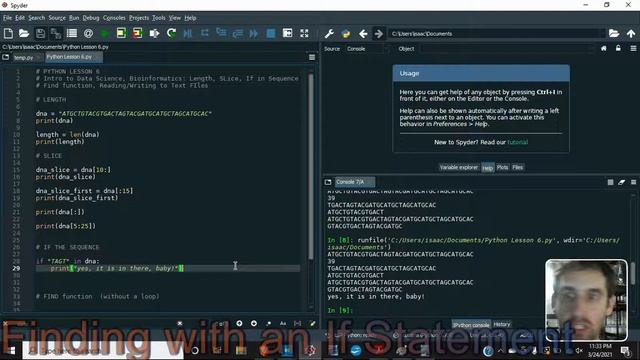
Task: Switch to the Plots tab
Action: pyautogui.click(x=502, y=167)
